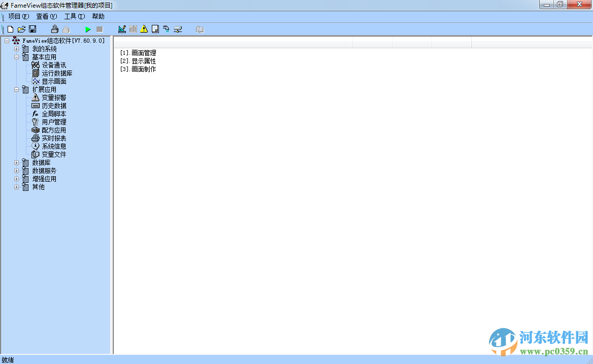Click the open padlock toolbar icon
The image size is (593, 364).
pos(55,29)
